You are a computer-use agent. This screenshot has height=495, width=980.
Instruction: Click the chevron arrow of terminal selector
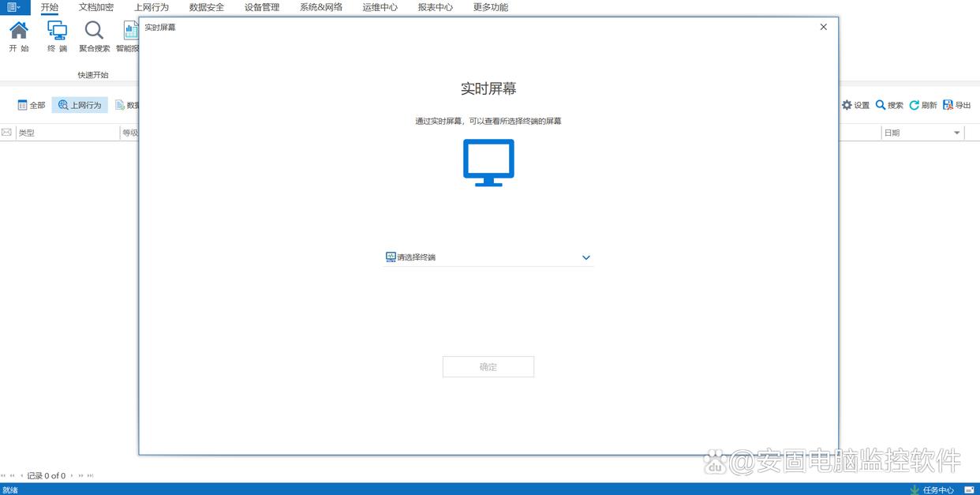[586, 257]
